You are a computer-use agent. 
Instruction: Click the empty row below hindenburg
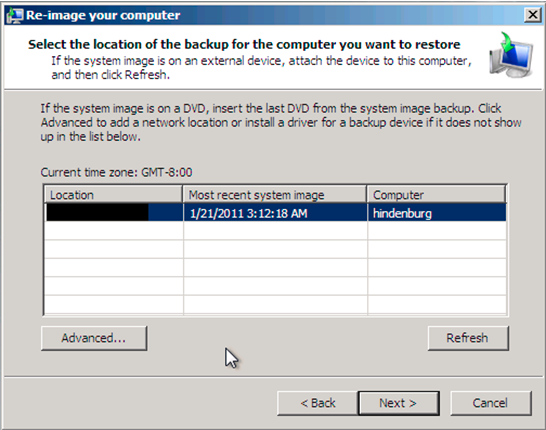click(x=275, y=230)
